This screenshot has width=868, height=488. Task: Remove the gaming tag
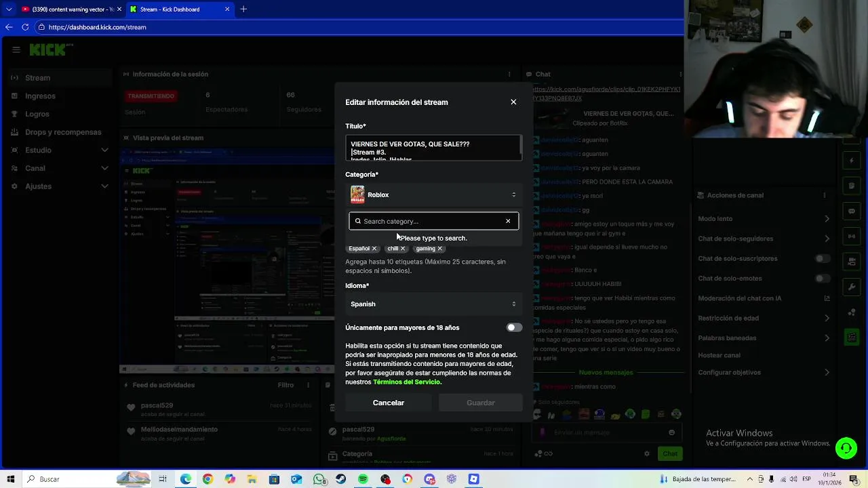(x=439, y=249)
